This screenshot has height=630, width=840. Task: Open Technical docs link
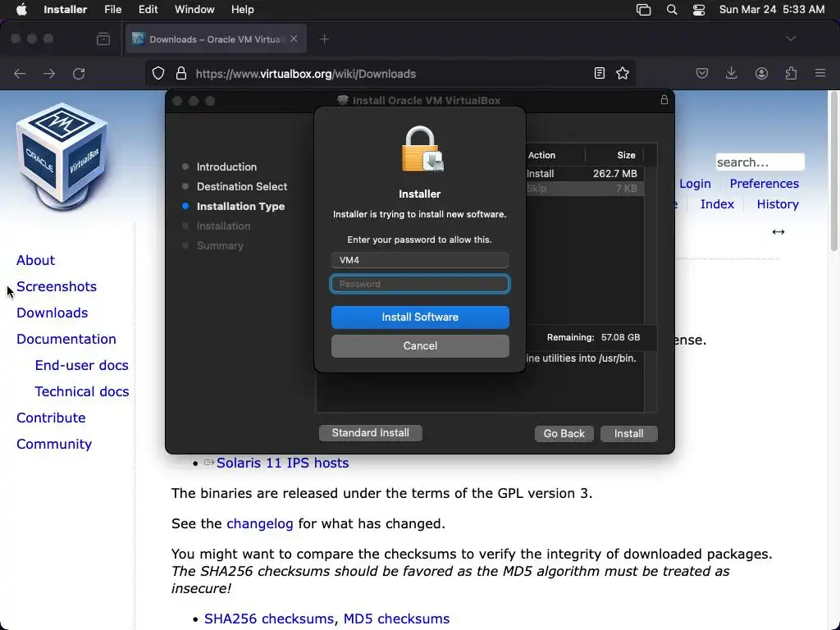click(x=81, y=391)
